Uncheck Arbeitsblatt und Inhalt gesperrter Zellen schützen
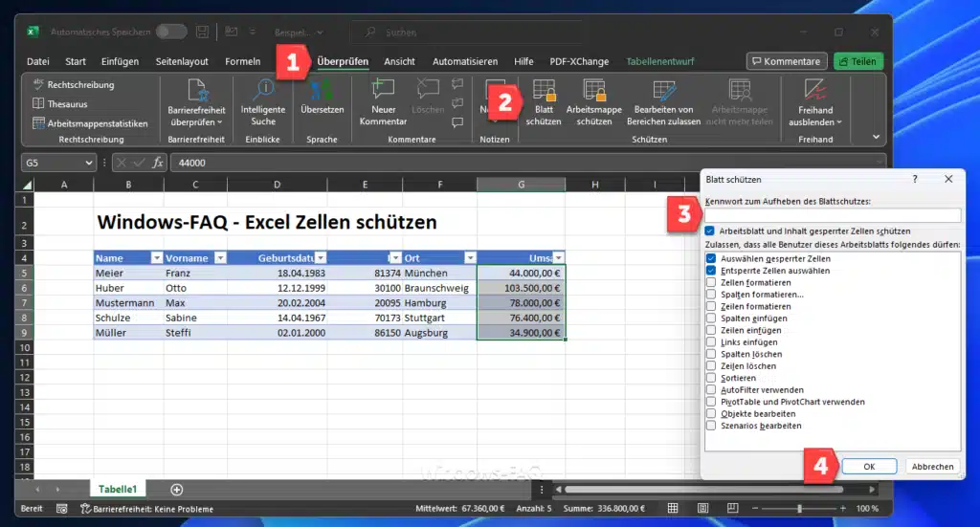Screen dimensions: 980x527 (x=709, y=231)
